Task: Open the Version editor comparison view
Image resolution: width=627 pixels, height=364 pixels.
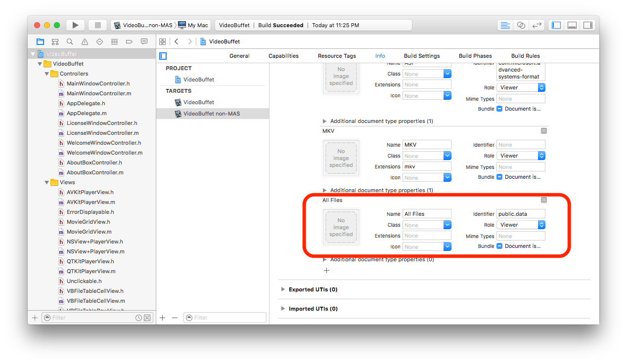Action: (x=537, y=25)
